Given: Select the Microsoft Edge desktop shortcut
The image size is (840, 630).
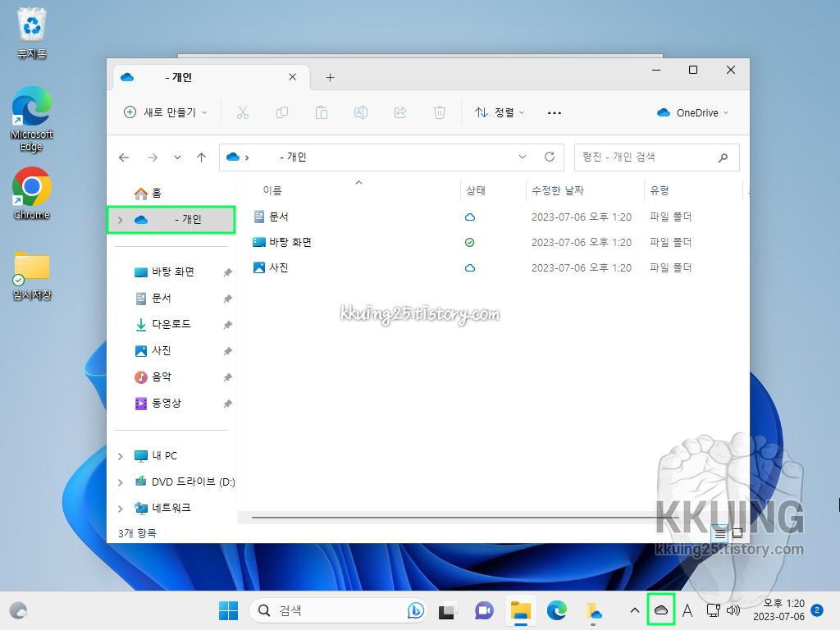Looking at the screenshot, I should click(32, 120).
